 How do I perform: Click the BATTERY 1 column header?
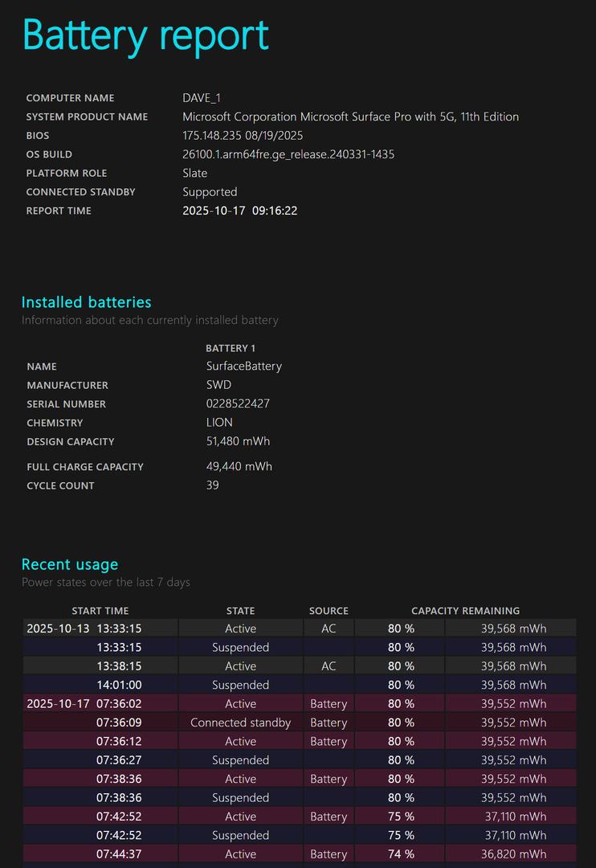(x=231, y=348)
